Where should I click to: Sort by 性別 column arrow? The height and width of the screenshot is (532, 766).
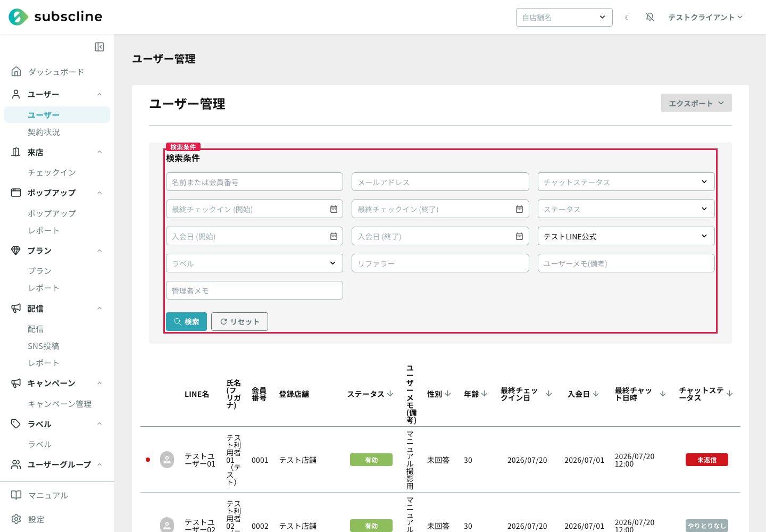[448, 394]
